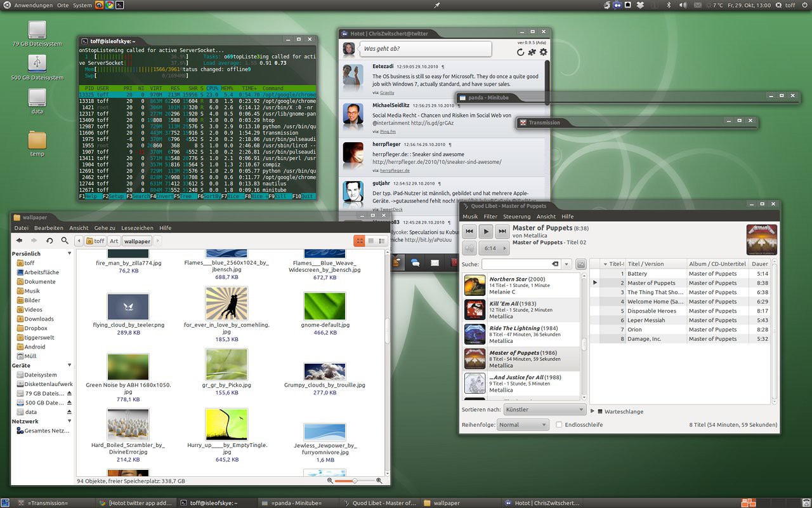Switch file manager to icon view
Viewport: 812px width, 508px height.
pyautogui.click(x=360, y=241)
